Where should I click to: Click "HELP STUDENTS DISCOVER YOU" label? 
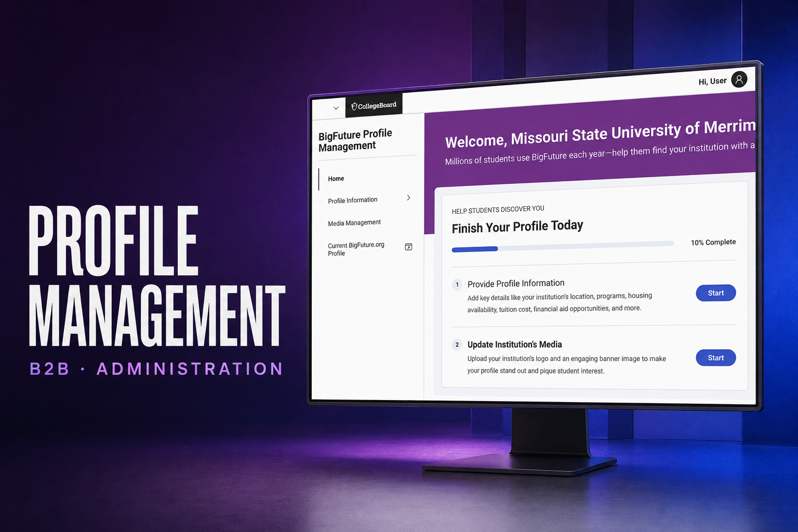tap(498, 210)
